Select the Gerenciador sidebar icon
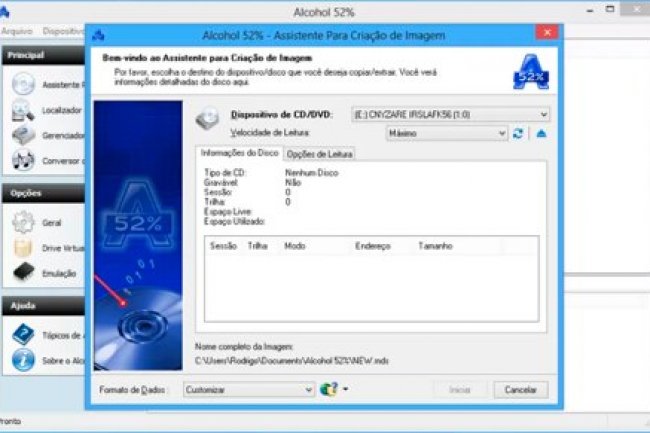650x433 pixels. tap(24, 134)
